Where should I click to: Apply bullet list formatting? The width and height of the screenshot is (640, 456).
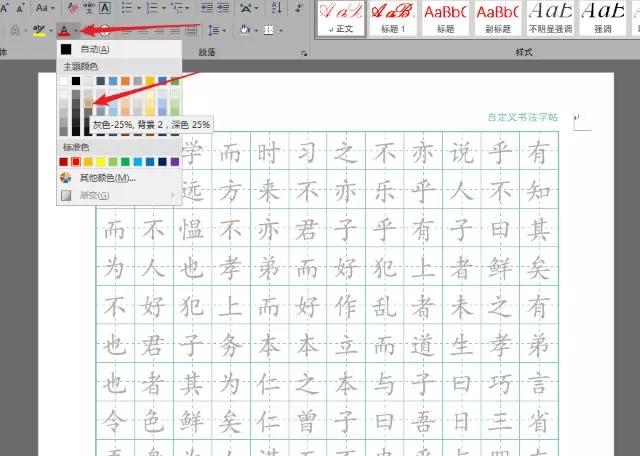[127, 7]
